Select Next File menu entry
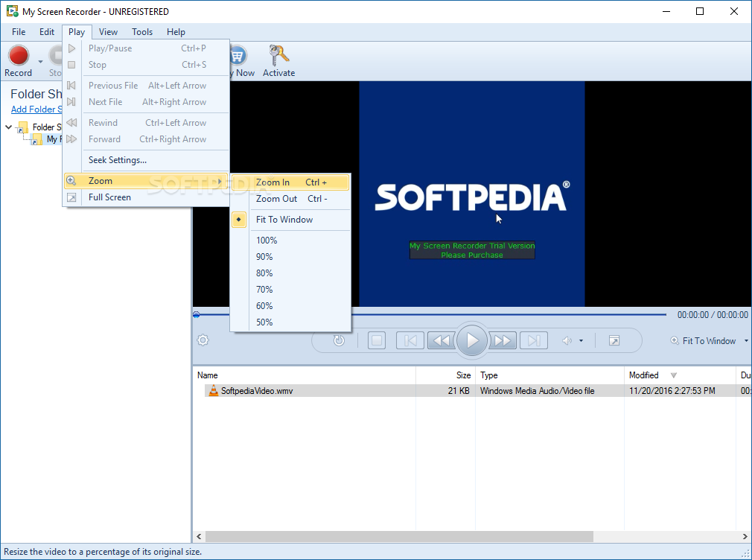This screenshot has height=560, width=752. (146, 102)
